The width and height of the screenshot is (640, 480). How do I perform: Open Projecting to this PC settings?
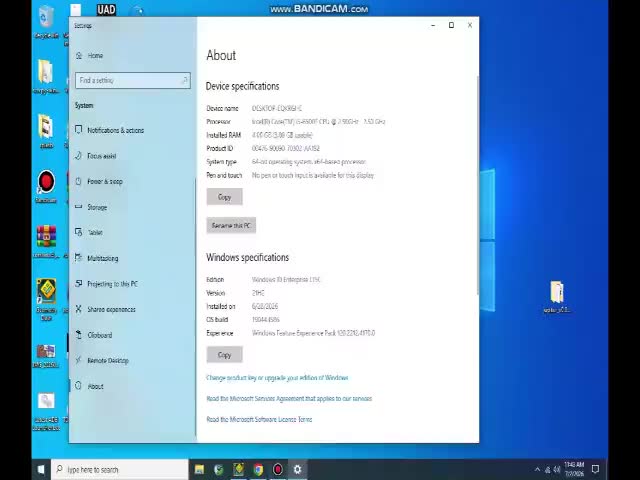(x=113, y=284)
